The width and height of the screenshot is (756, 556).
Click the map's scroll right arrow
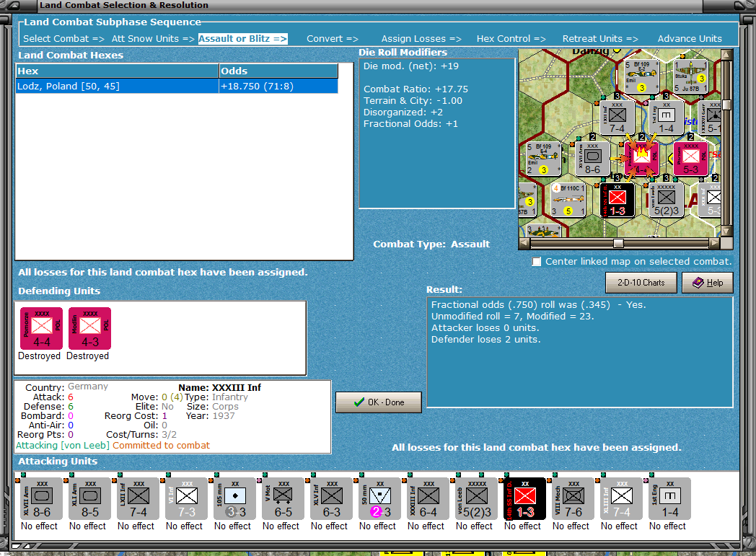click(x=714, y=243)
